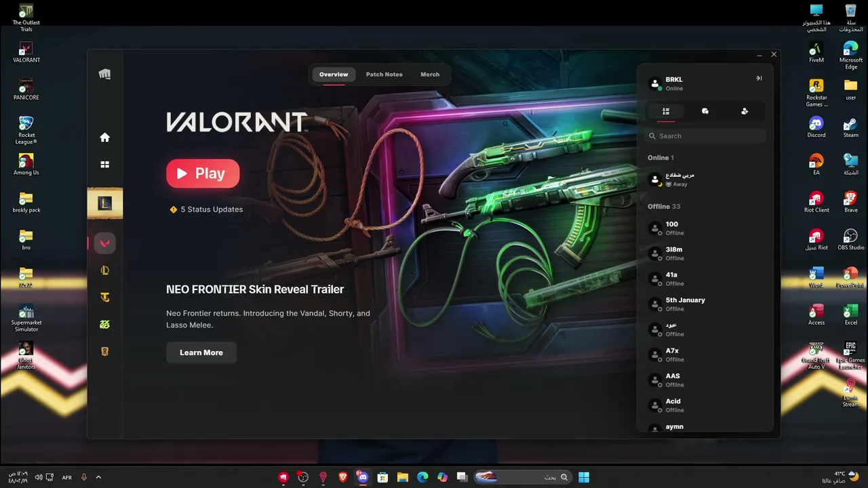Open the gold League of Legends round icon

tap(104, 270)
